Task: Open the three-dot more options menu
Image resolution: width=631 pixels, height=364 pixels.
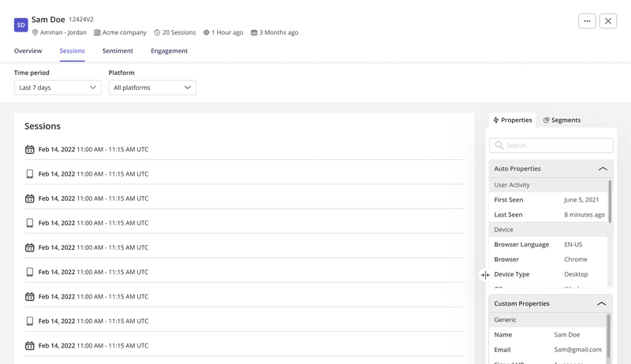Action: [587, 21]
